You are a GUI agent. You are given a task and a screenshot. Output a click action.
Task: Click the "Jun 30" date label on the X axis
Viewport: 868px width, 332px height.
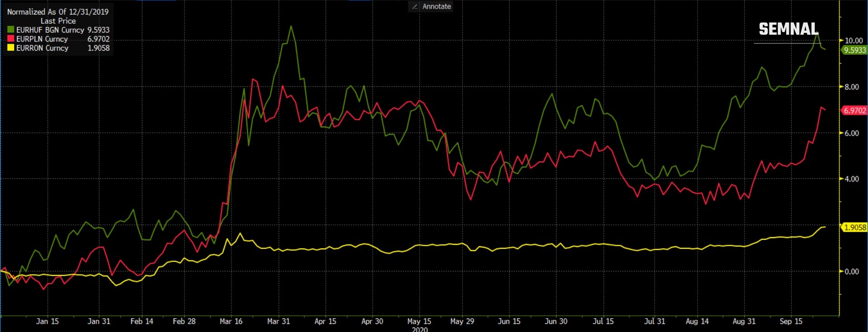coord(556,321)
